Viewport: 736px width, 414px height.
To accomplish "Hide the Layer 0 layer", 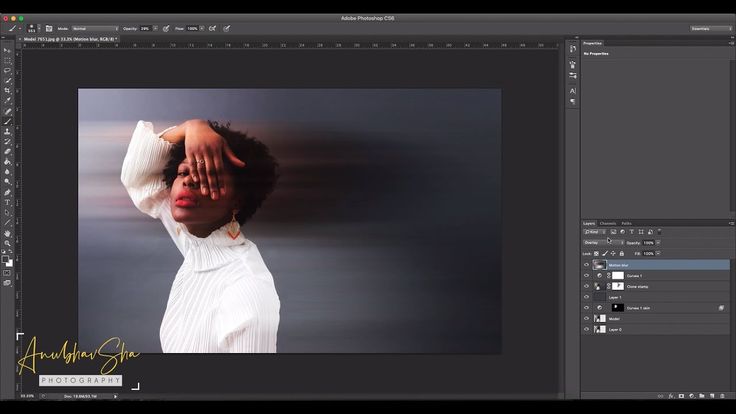I will click(x=587, y=329).
